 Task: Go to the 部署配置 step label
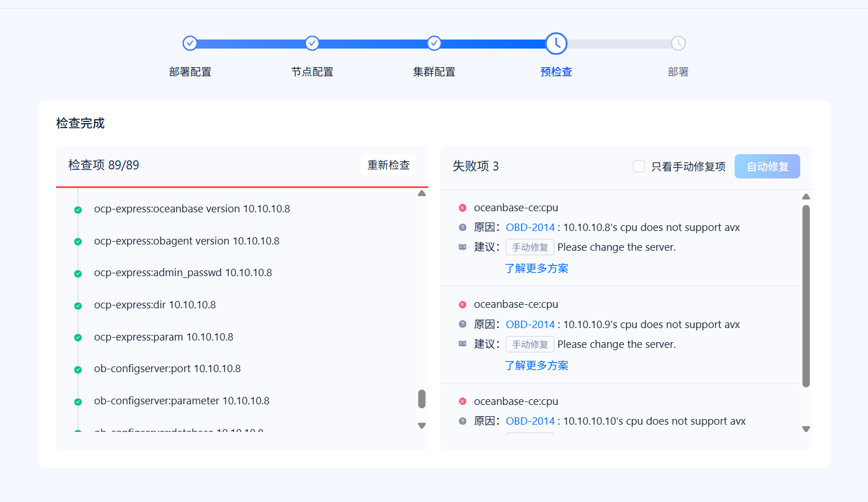(190, 72)
